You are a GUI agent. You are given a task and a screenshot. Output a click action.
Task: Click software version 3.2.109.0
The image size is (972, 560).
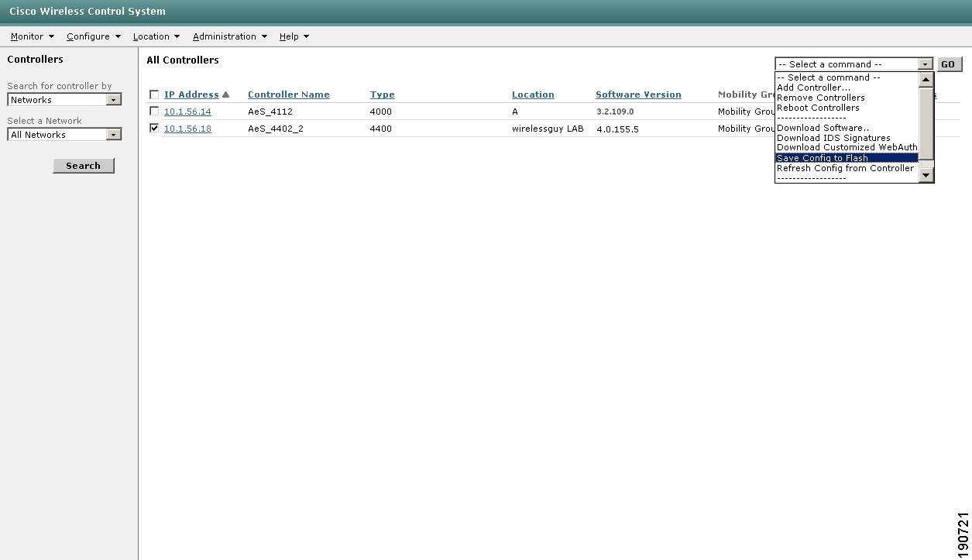(x=615, y=112)
